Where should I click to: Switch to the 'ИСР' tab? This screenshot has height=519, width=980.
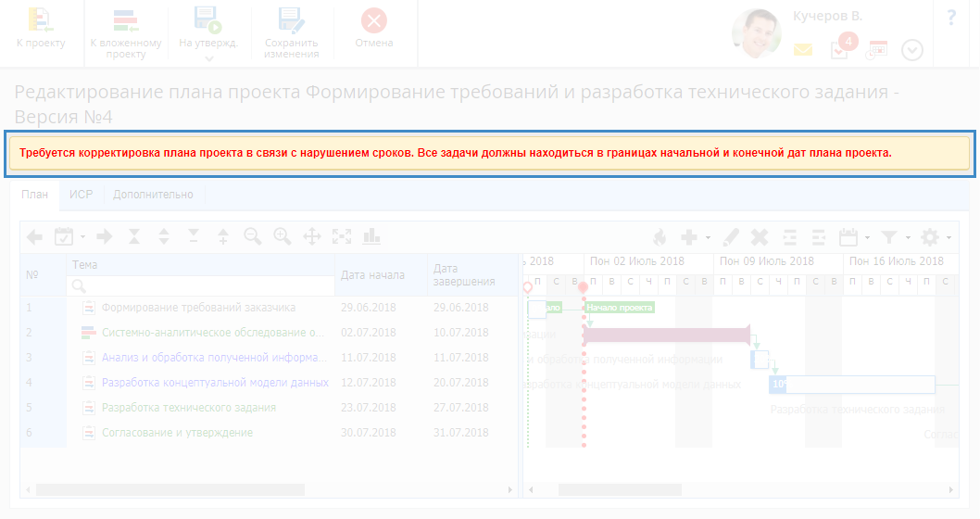(82, 195)
